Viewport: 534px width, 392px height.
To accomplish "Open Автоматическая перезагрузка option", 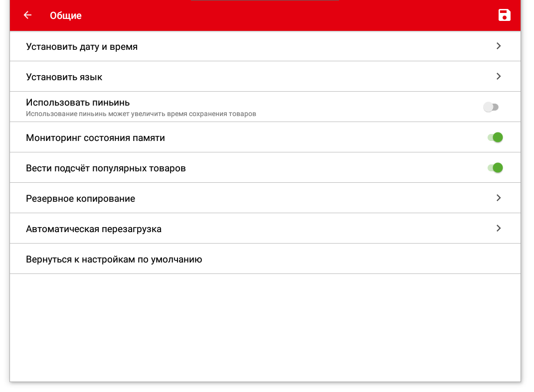I will point(265,228).
